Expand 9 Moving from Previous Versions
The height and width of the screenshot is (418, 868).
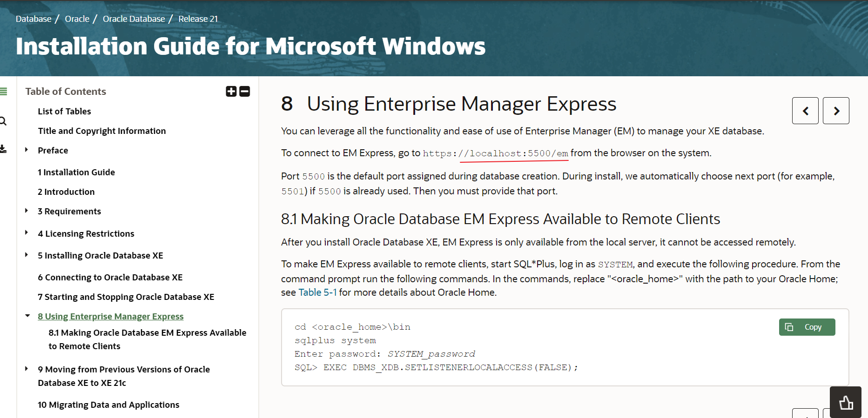[27, 369]
